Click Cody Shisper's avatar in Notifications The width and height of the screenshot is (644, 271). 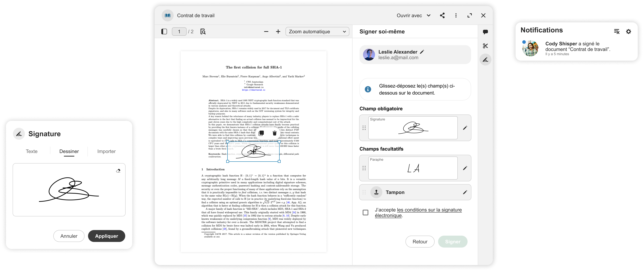point(530,48)
